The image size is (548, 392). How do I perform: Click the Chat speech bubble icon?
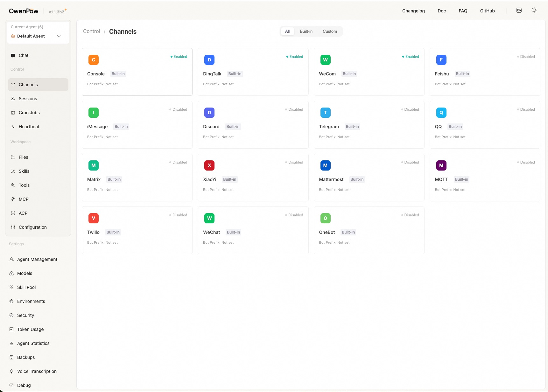pos(13,55)
